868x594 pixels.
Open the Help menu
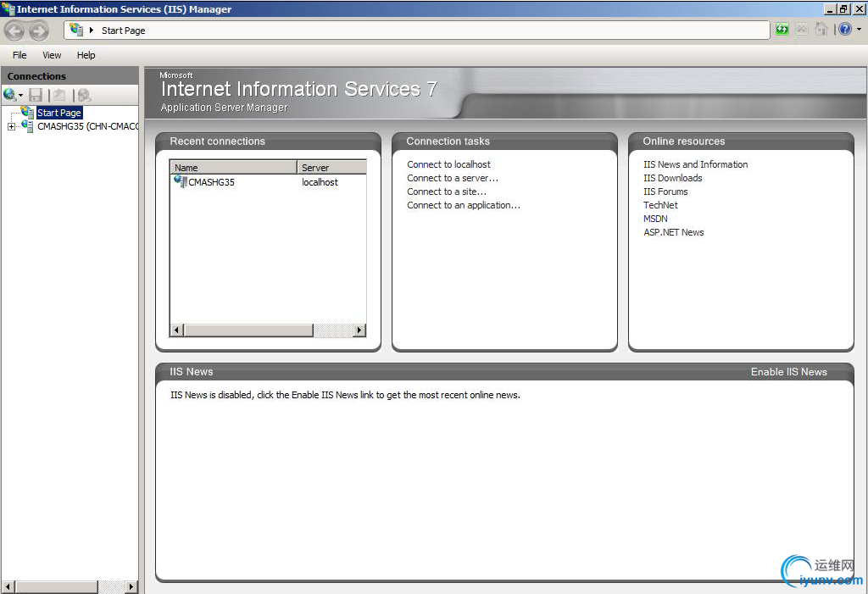86,55
